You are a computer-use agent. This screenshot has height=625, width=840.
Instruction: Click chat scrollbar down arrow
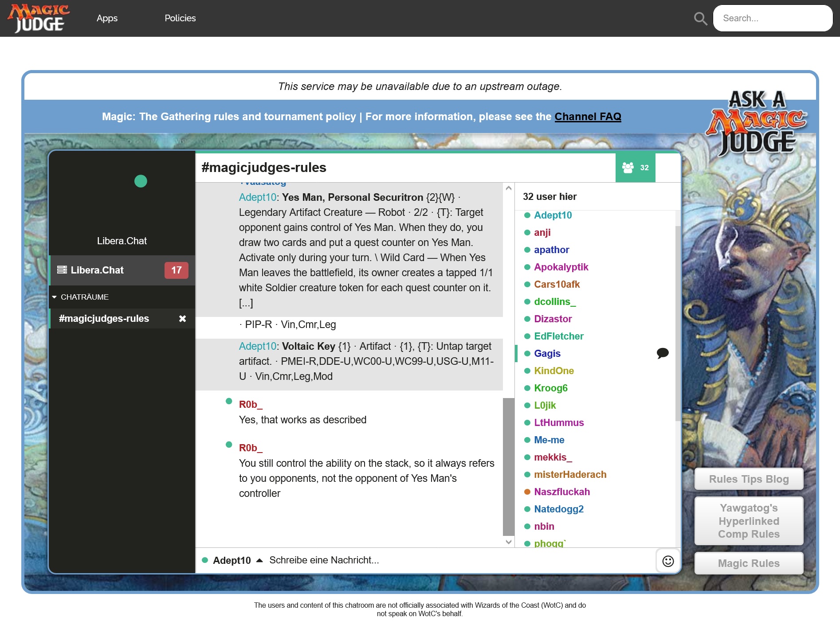(x=509, y=542)
